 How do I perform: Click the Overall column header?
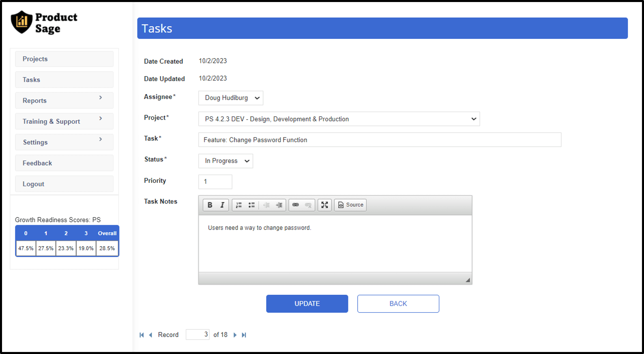click(107, 234)
